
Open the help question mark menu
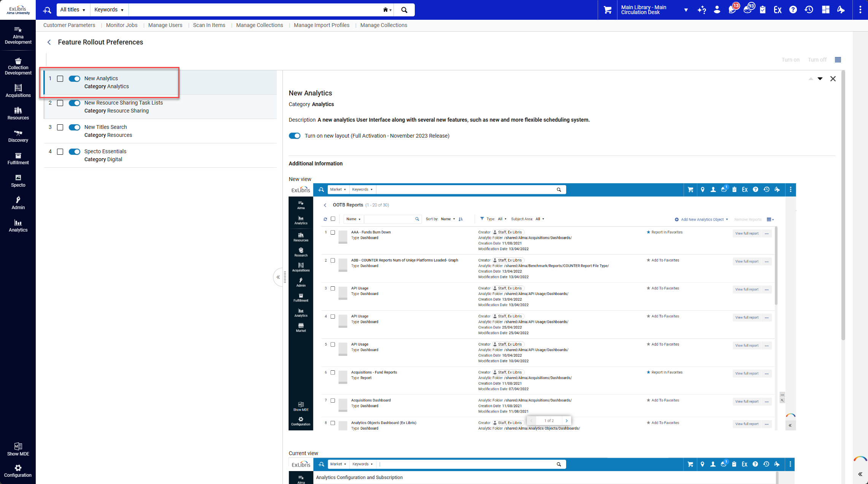[793, 10]
